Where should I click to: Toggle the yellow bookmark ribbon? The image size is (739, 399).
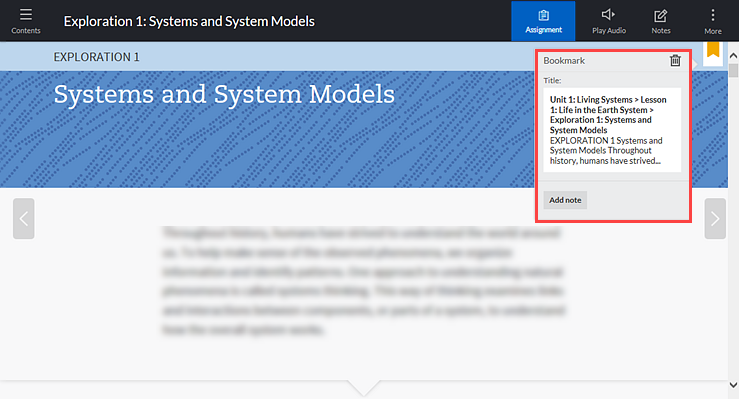pyautogui.click(x=713, y=49)
